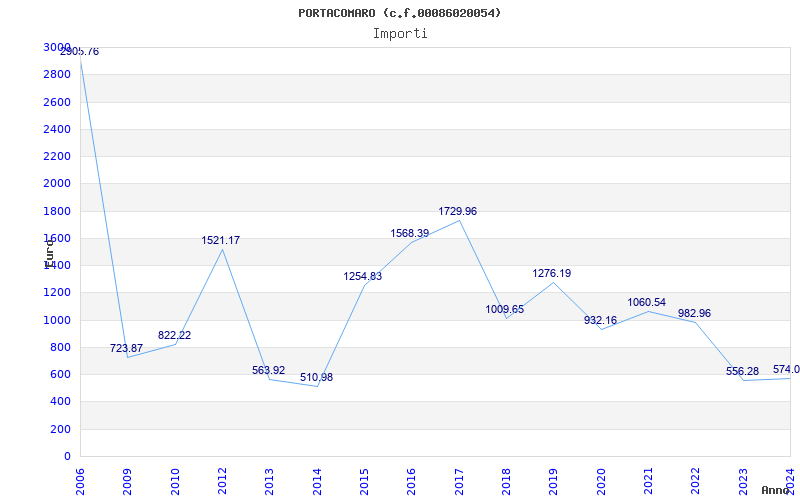Click the y-axis value 2600
The width and height of the screenshot is (800, 500).
(x=57, y=102)
